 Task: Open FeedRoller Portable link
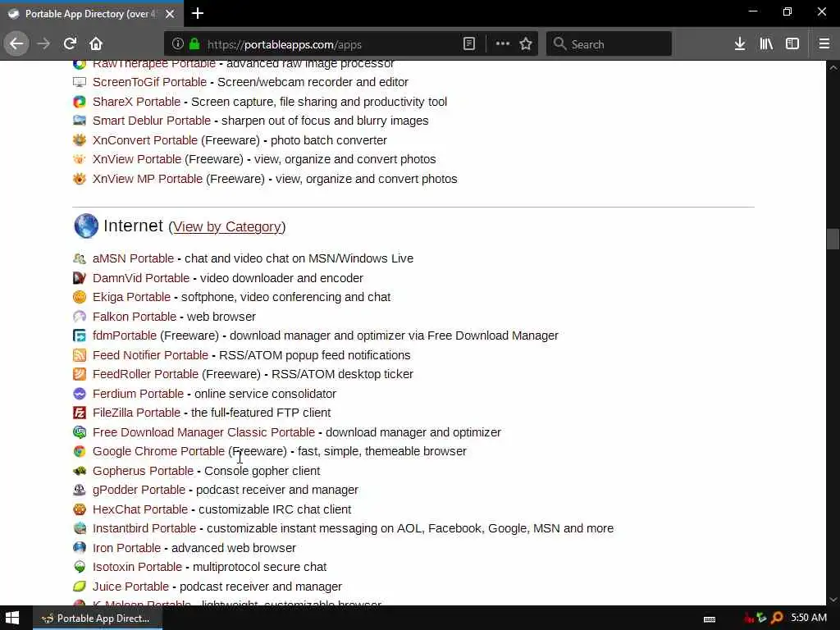point(145,374)
